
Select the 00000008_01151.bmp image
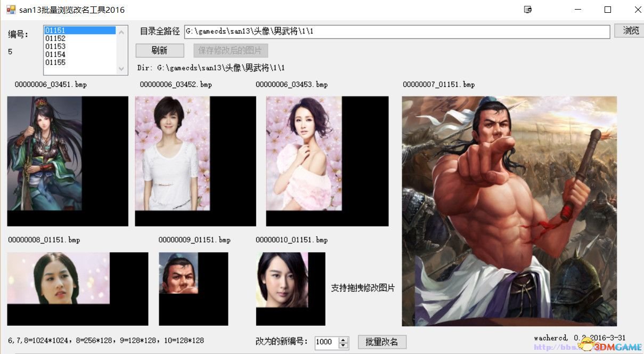click(x=78, y=288)
